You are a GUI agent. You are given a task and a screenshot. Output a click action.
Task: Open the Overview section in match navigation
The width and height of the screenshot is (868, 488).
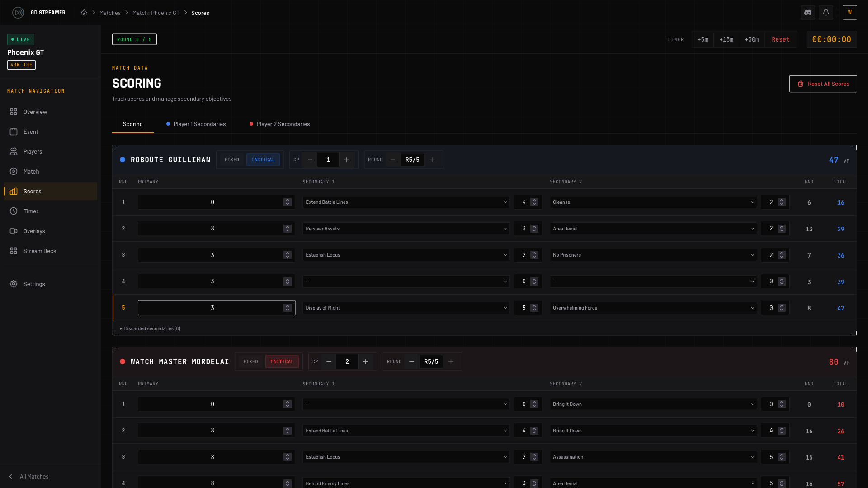tap(35, 112)
